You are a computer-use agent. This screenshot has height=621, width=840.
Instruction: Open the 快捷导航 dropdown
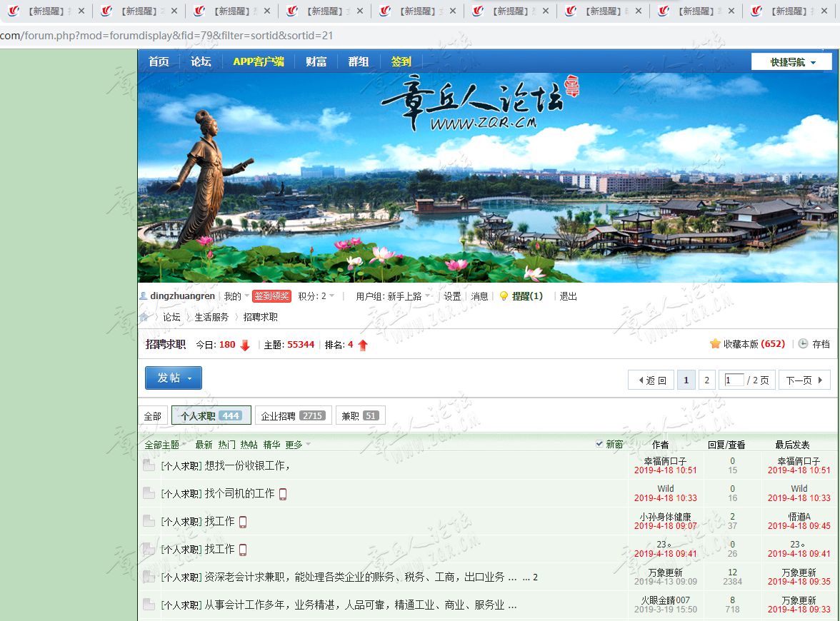point(791,62)
